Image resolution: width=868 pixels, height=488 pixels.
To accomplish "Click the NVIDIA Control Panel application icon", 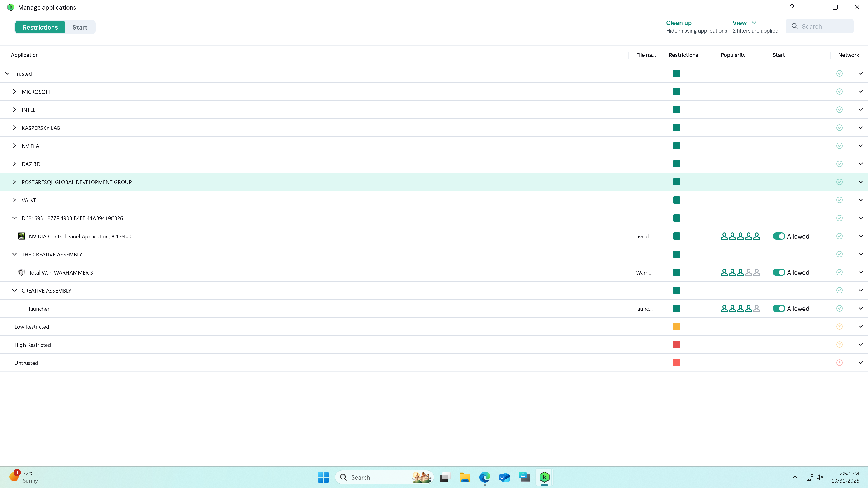I will click(x=21, y=236).
